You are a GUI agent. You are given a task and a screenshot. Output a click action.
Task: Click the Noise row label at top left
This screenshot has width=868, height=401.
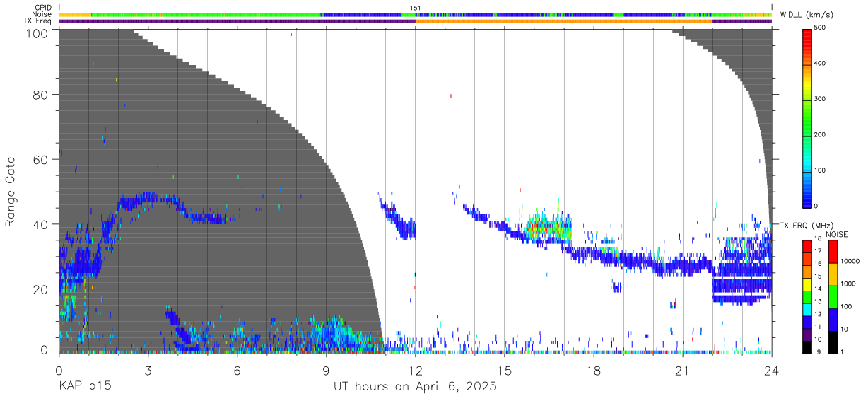coord(42,14)
